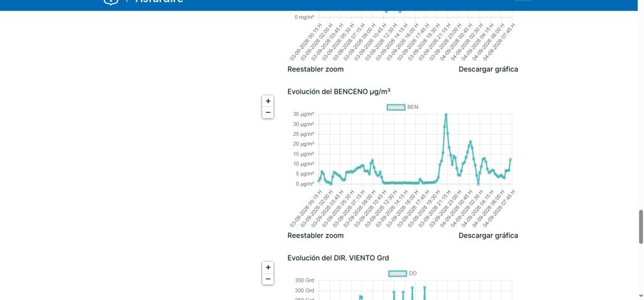Toggle BEN series via its legend swatch

coord(396,108)
